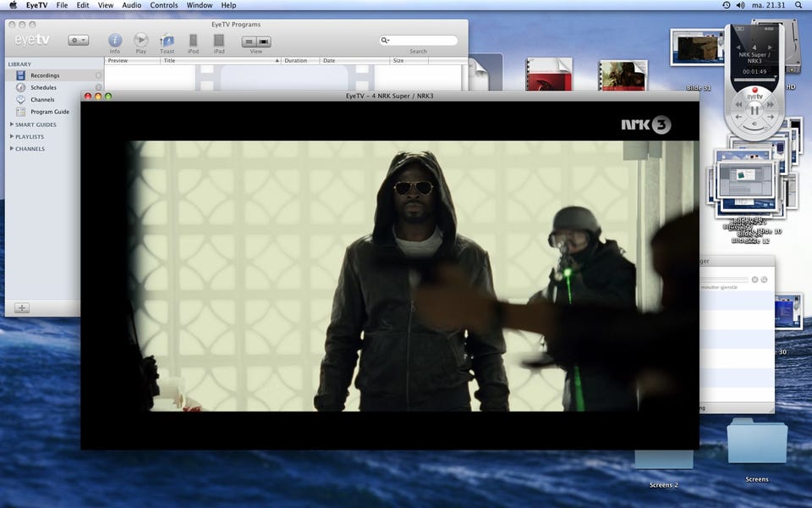The image size is (812, 508).
Task: Click the HD hard drive icon
Action: (x=792, y=47)
